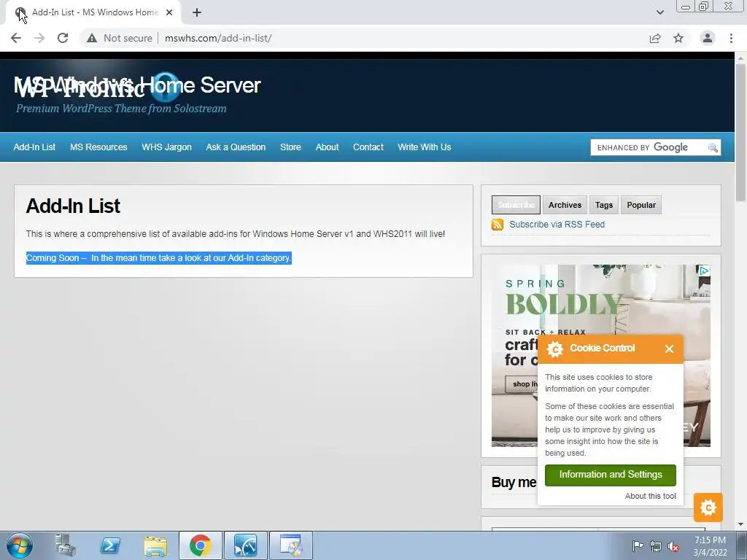Open the Write With Us page

[425, 147]
